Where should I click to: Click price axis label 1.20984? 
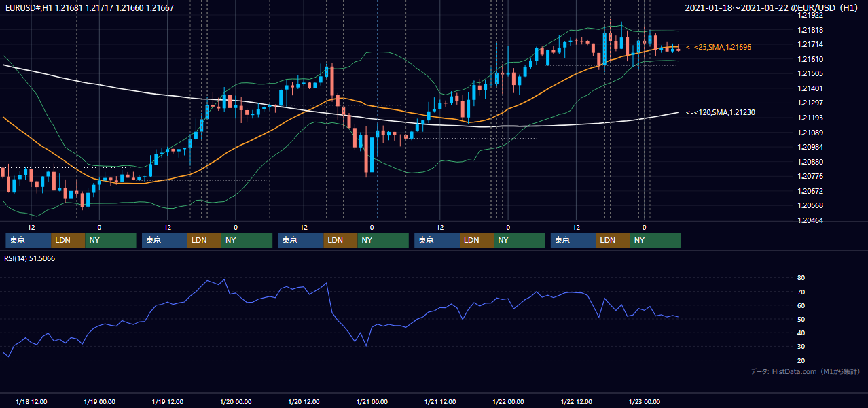pos(810,147)
